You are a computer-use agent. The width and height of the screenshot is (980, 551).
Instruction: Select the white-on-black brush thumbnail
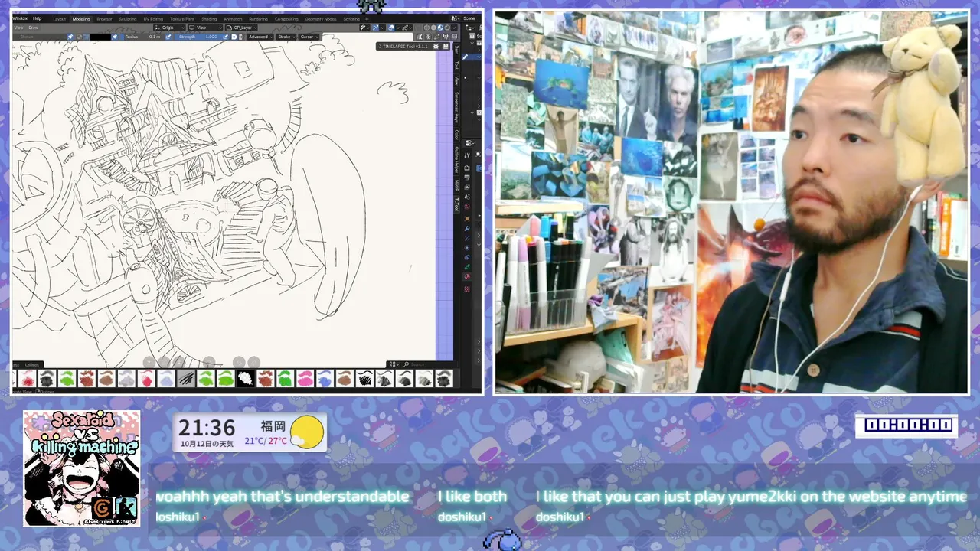tap(245, 378)
